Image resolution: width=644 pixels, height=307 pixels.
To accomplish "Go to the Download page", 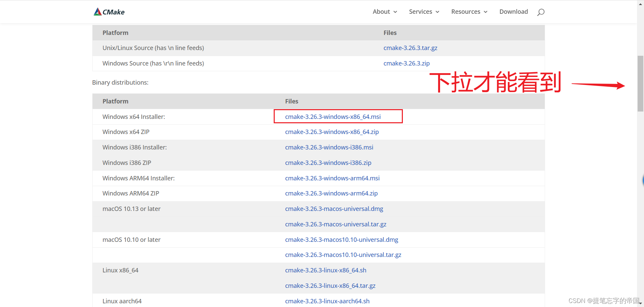I will pyautogui.click(x=514, y=12).
